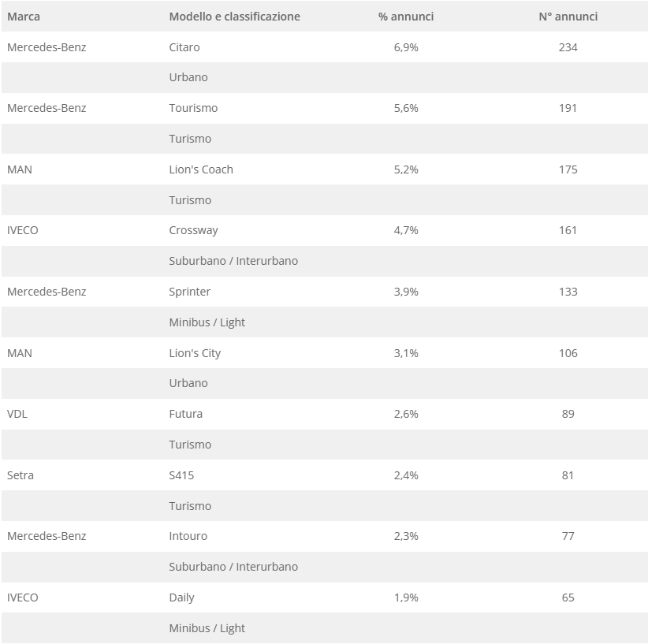Select the Lion's Coach model cell
The width and height of the screenshot is (648, 644).
pos(201,169)
